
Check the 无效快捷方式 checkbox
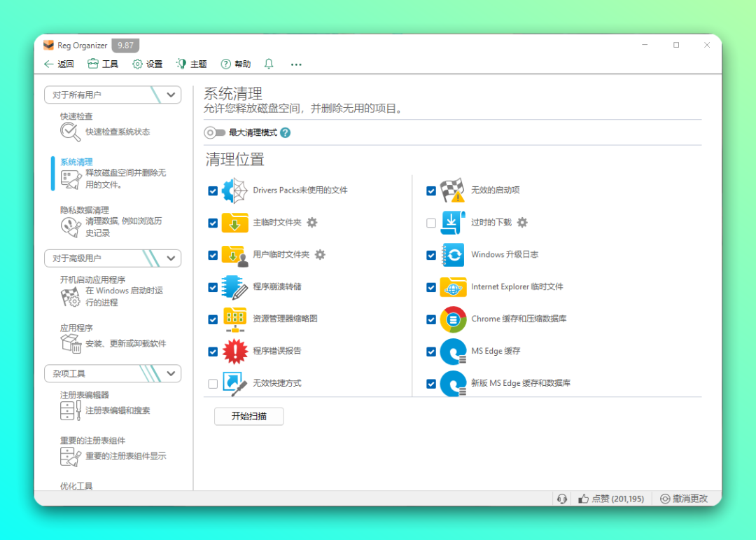[213, 384]
